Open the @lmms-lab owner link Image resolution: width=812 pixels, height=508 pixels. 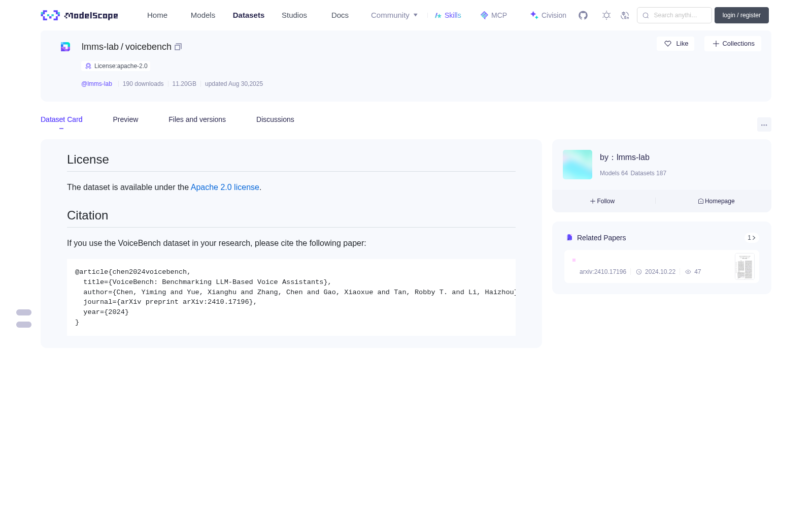click(x=96, y=84)
